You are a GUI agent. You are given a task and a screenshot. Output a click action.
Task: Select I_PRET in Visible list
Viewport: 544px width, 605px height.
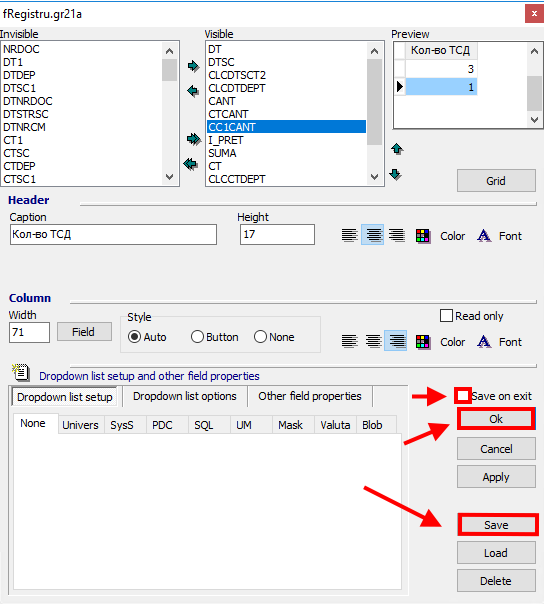[287, 140]
